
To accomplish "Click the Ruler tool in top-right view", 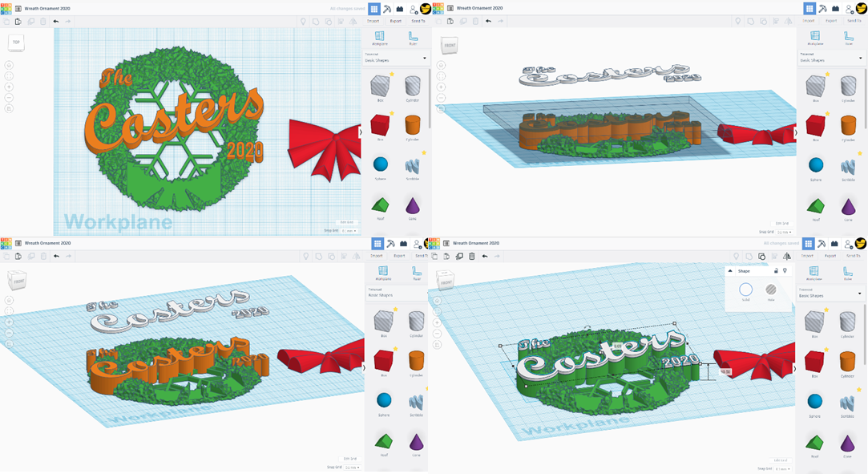I will coord(849,38).
